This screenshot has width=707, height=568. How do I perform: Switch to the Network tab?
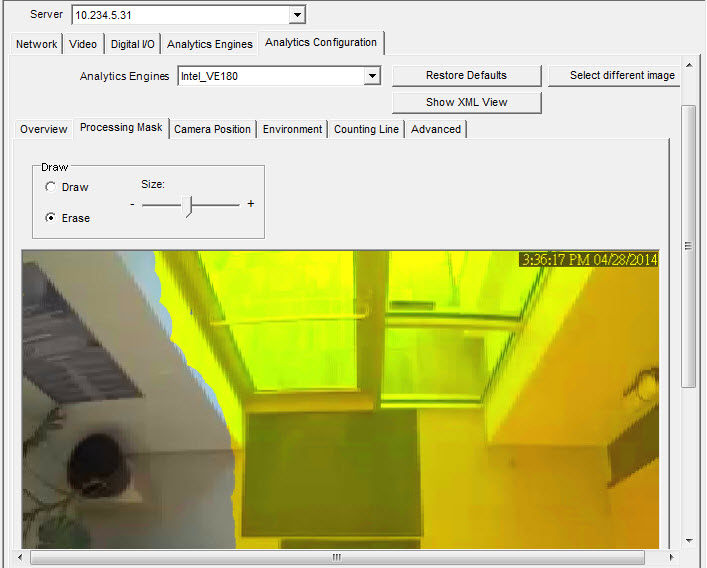point(37,44)
